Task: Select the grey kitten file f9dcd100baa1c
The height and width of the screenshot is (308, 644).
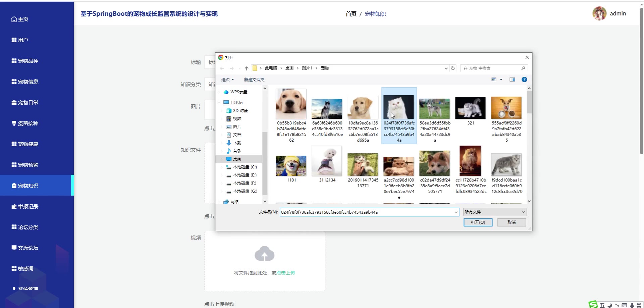Action: 506,173
